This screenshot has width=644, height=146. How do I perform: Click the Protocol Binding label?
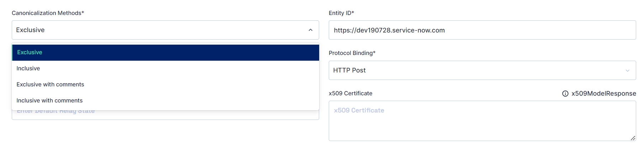click(352, 53)
